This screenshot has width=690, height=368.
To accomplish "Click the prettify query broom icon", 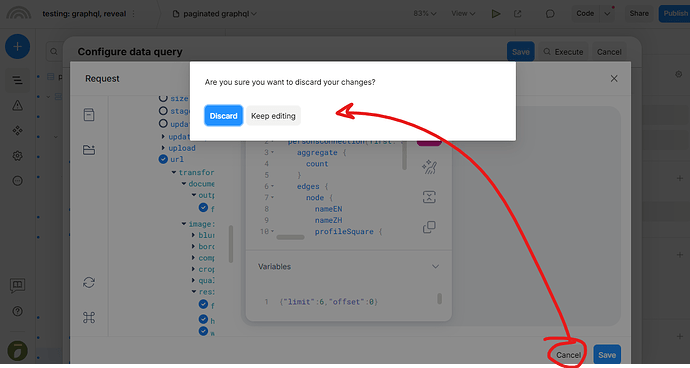I will (429, 167).
